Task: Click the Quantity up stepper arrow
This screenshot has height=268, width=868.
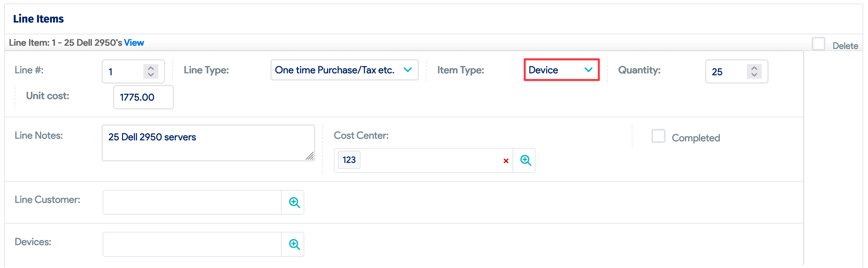Action: point(754,68)
